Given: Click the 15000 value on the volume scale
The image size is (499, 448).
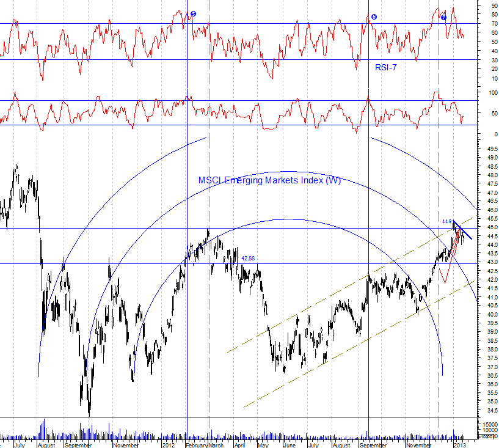Looking at the screenshot, I should [x=490, y=424].
